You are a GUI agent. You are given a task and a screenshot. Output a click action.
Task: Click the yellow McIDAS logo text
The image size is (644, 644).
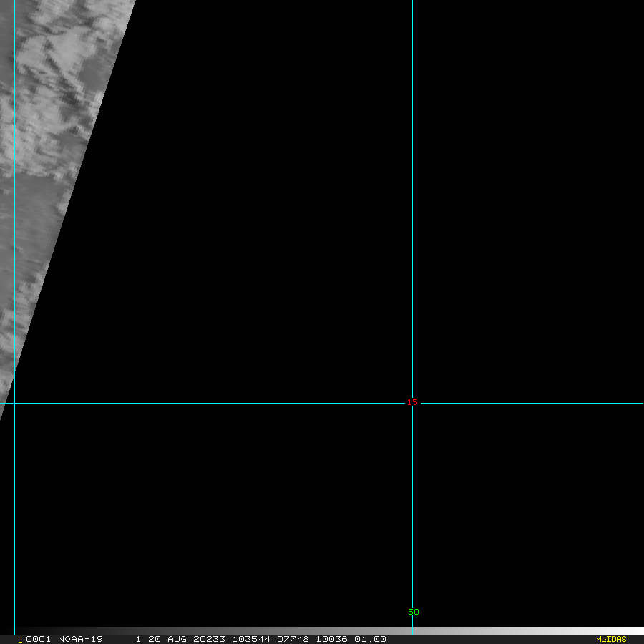tap(610, 639)
